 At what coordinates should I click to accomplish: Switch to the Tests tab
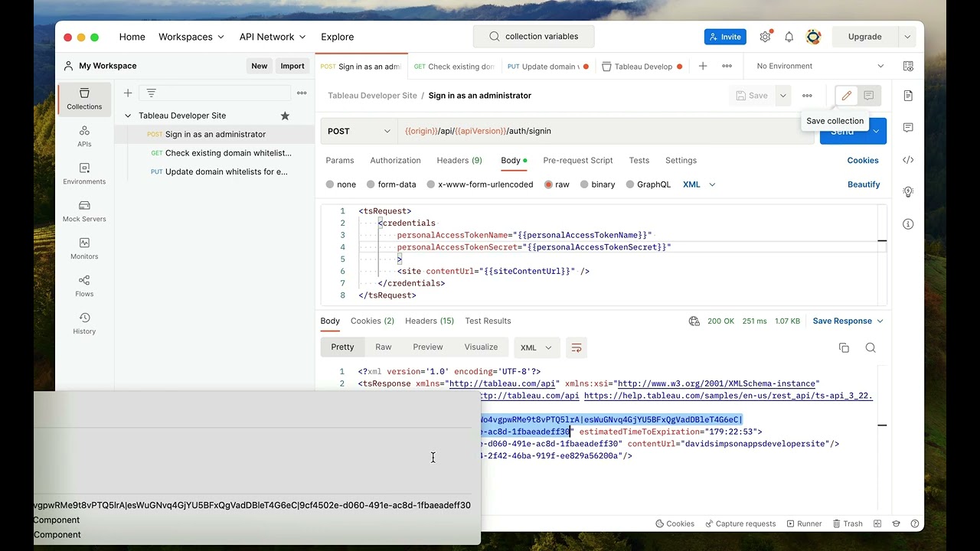639,161
